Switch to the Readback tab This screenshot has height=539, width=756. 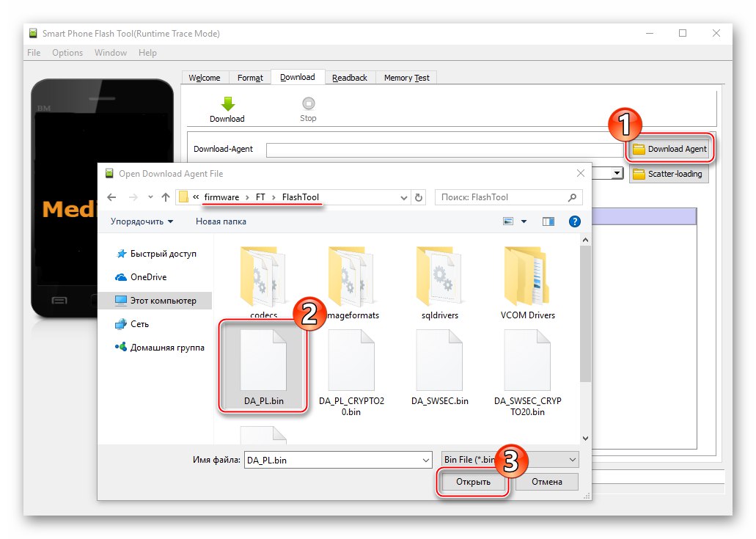(350, 78)
